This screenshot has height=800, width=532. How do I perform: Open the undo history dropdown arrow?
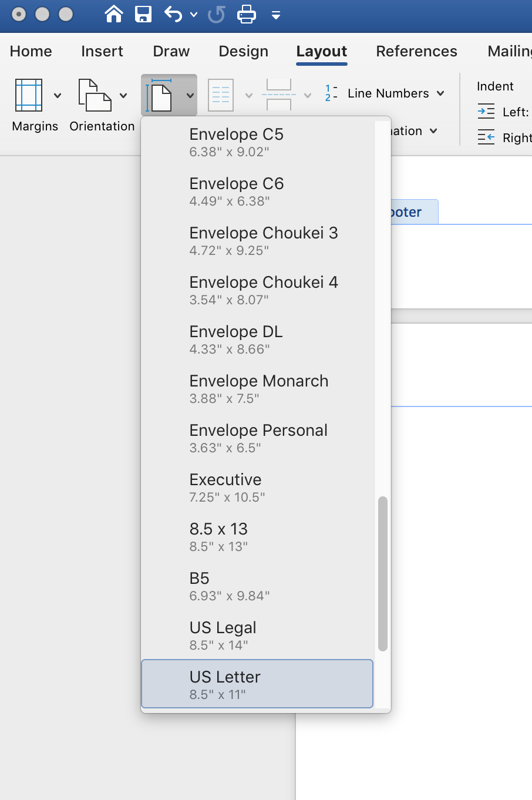pyautogui.click(x=194, y=14)
